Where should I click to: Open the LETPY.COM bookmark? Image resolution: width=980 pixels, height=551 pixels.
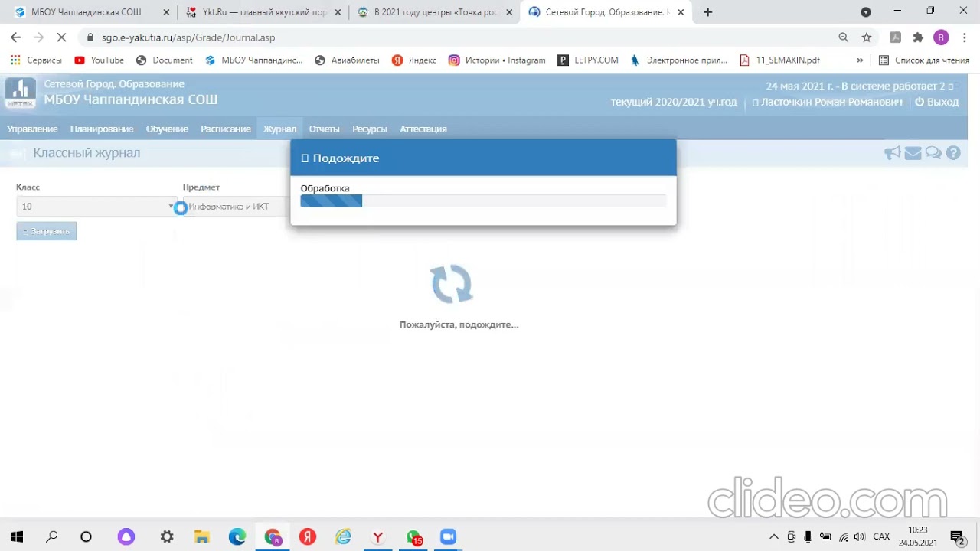[588, 60]
